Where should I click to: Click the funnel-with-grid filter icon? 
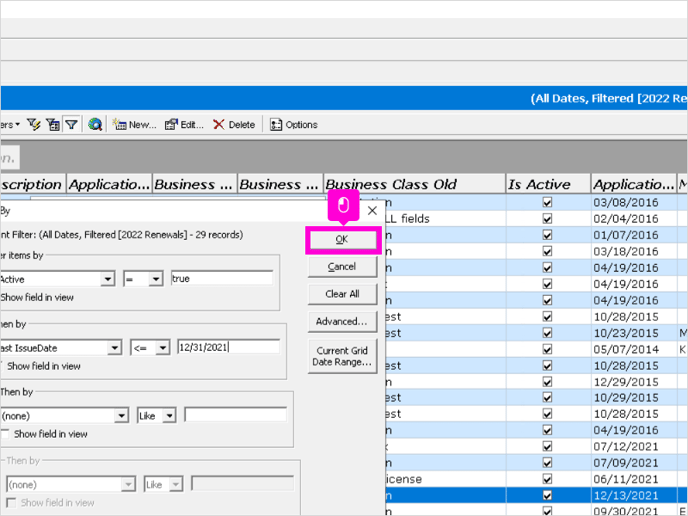click(53, 125)
